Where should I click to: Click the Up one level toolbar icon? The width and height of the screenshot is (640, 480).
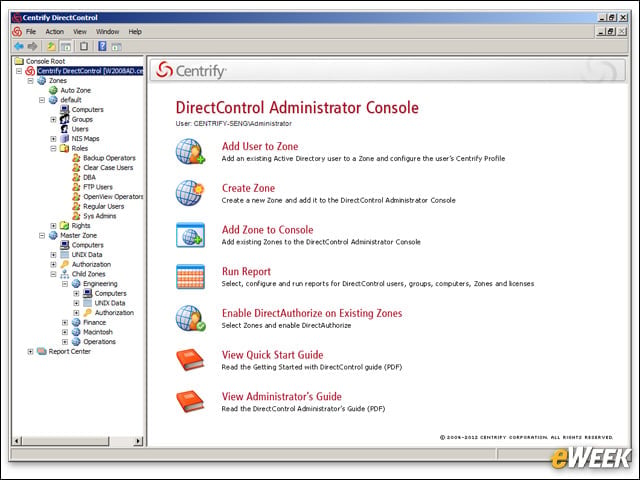coord(51,46)
